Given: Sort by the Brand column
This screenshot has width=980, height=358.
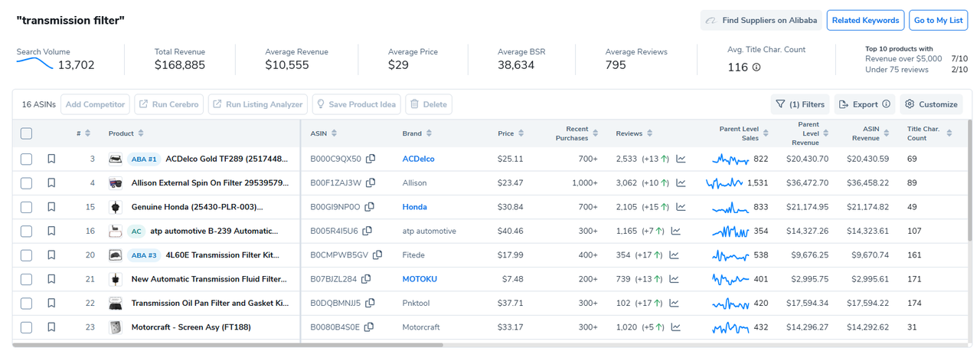Looking at the screenshot, I should coord(430,133).
